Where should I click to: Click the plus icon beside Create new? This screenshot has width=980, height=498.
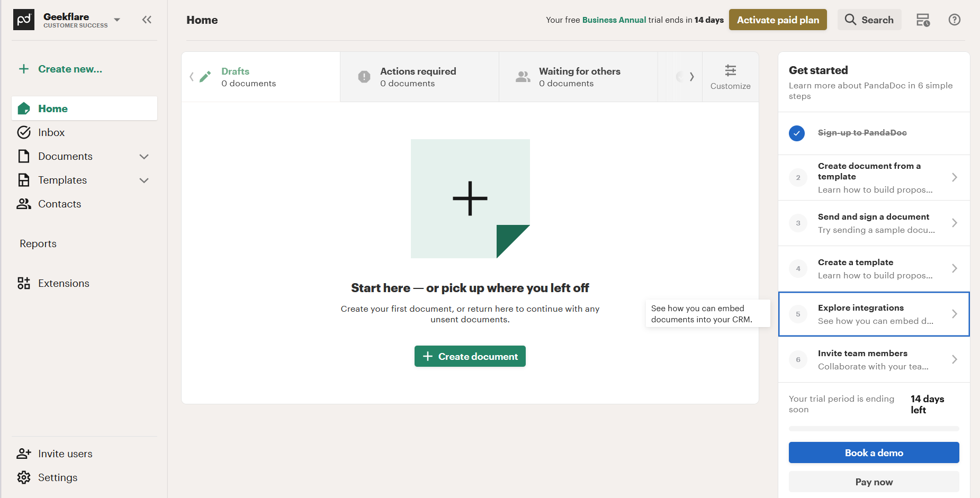pyautogui.click(x=24, y=69)
